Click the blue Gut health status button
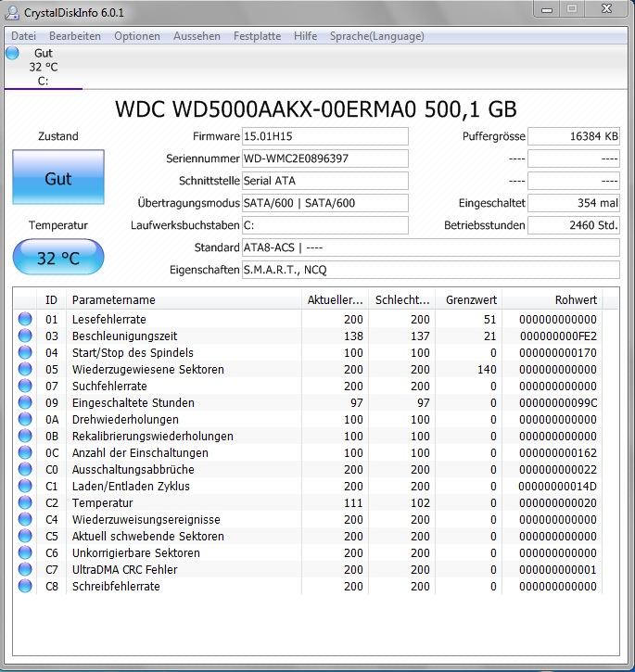This screenshot has width=635, height=672. pyautogui.click(x=58, y=176)
